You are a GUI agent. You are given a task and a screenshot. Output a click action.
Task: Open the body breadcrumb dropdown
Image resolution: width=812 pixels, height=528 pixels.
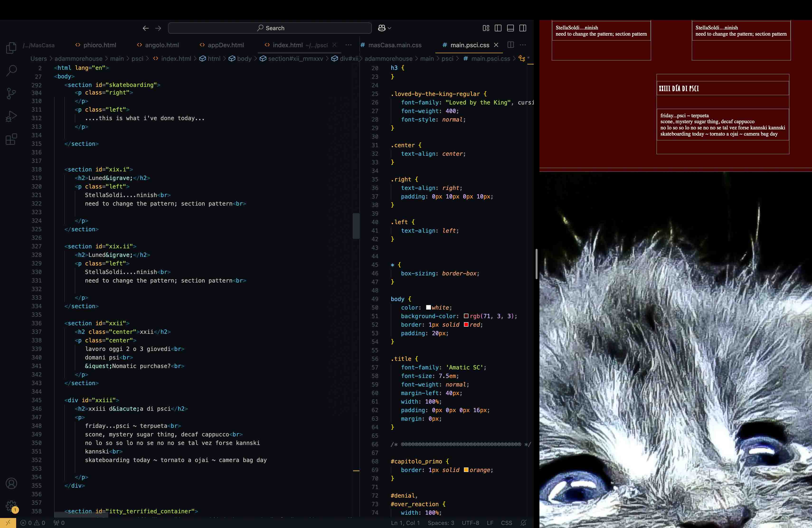(244, 59)
